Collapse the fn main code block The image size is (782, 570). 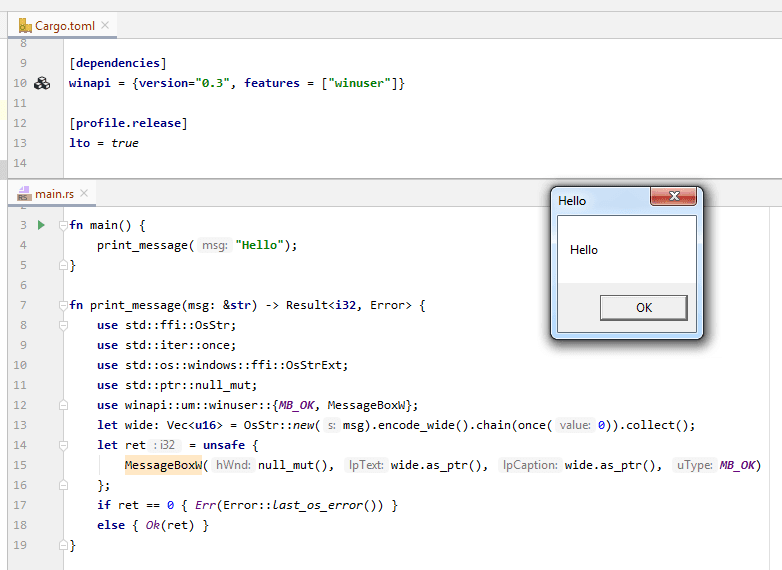63,225
